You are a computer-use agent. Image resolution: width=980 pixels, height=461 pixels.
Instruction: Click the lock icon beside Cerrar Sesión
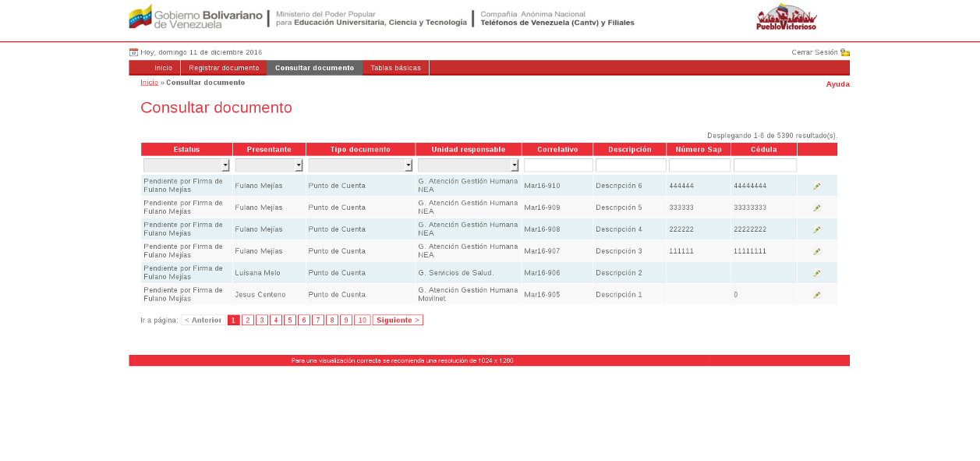coord(845,52)
